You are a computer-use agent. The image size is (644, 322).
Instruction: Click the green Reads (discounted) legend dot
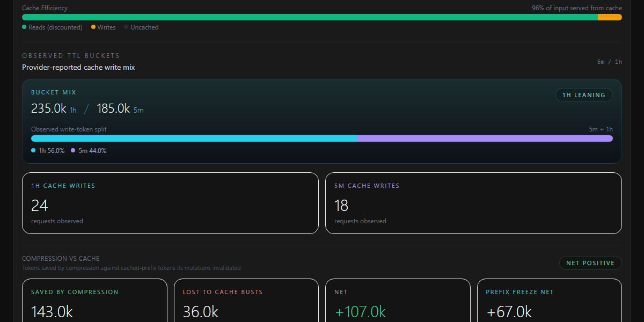[x=24, y=27]
